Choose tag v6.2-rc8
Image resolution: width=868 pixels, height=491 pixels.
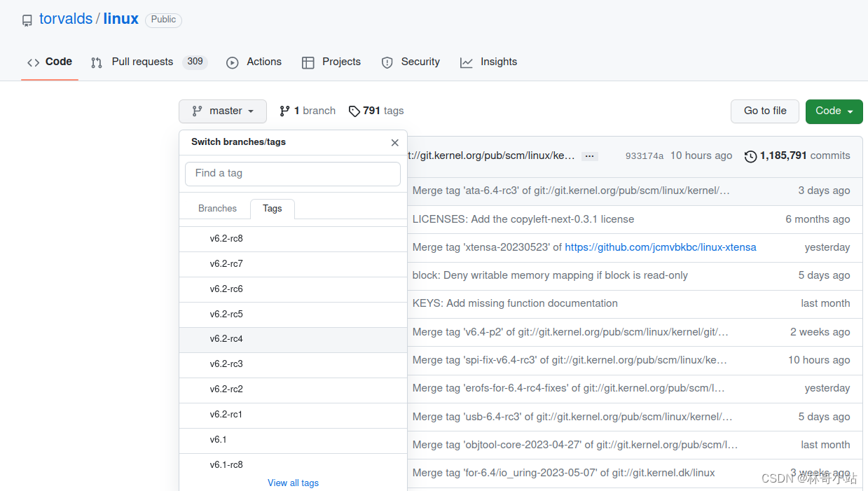click(x=293, y=239)
